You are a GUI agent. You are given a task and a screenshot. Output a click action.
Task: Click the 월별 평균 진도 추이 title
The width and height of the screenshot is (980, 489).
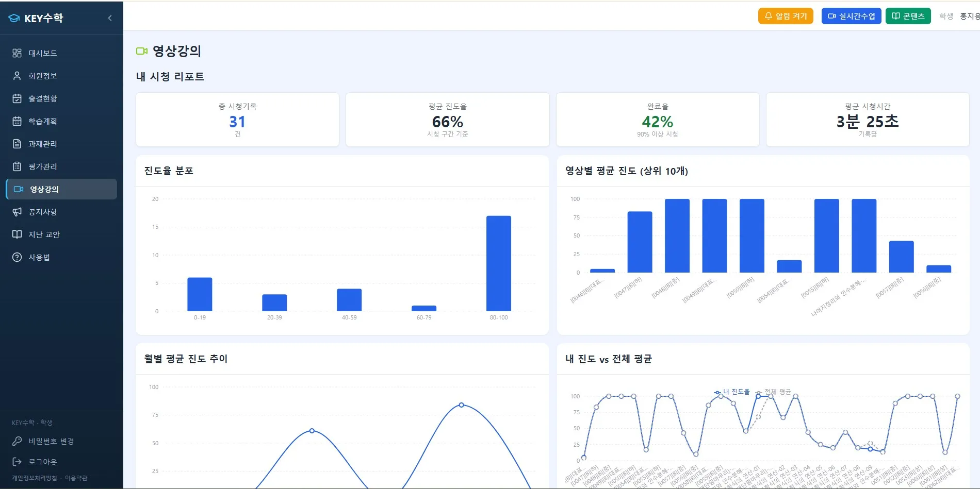pyautogui.click(x=186, y=359)
